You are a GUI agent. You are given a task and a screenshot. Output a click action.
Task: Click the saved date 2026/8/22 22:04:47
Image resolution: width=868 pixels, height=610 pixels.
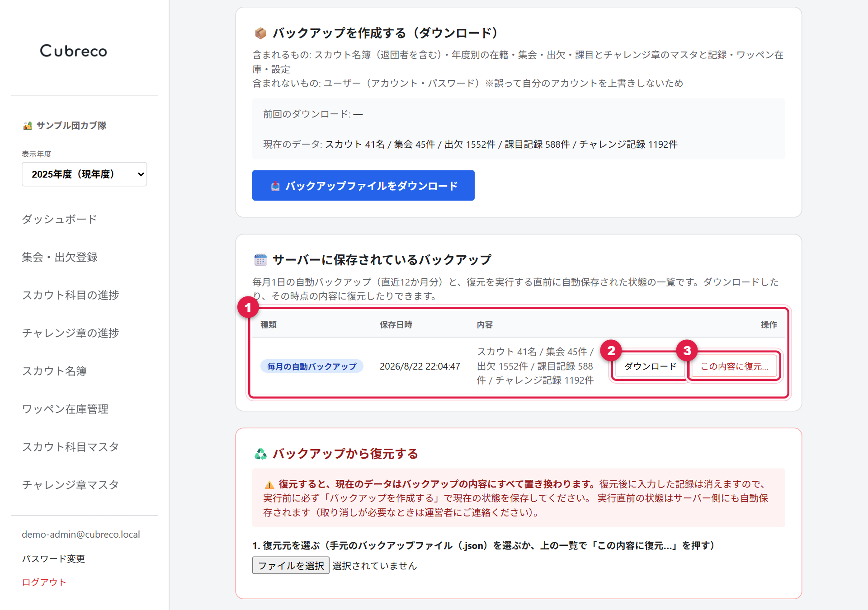click(x=420, y=366)
